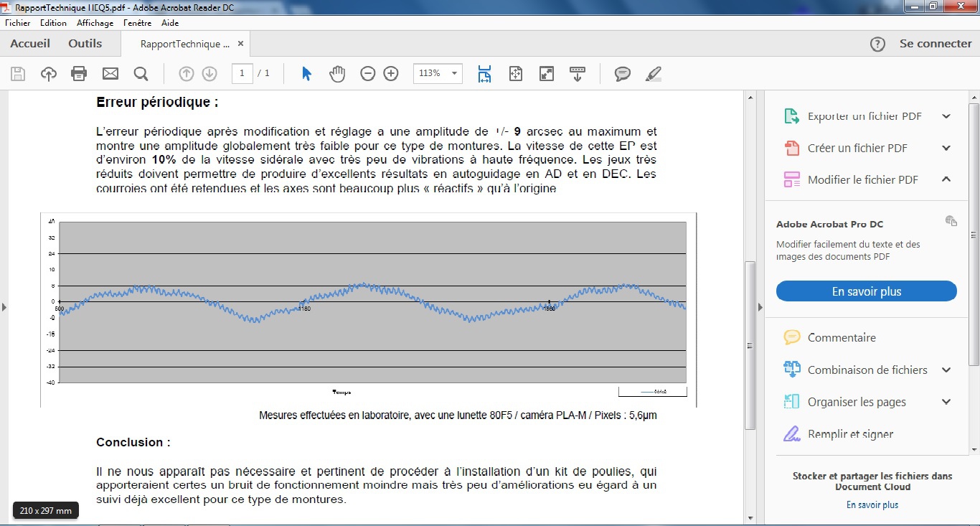Activate the Selection arrow tool
This screenshot has width=980, height=526.
pos(306,73)
